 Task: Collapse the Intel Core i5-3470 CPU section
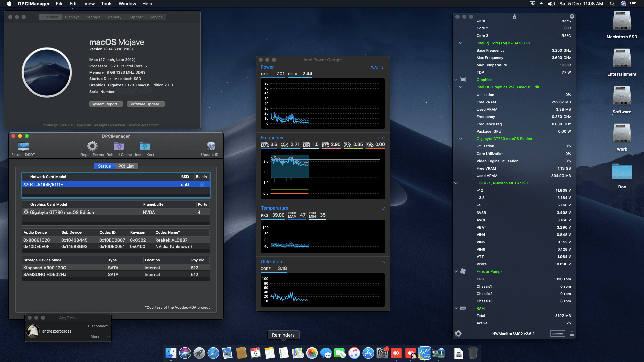460,43
